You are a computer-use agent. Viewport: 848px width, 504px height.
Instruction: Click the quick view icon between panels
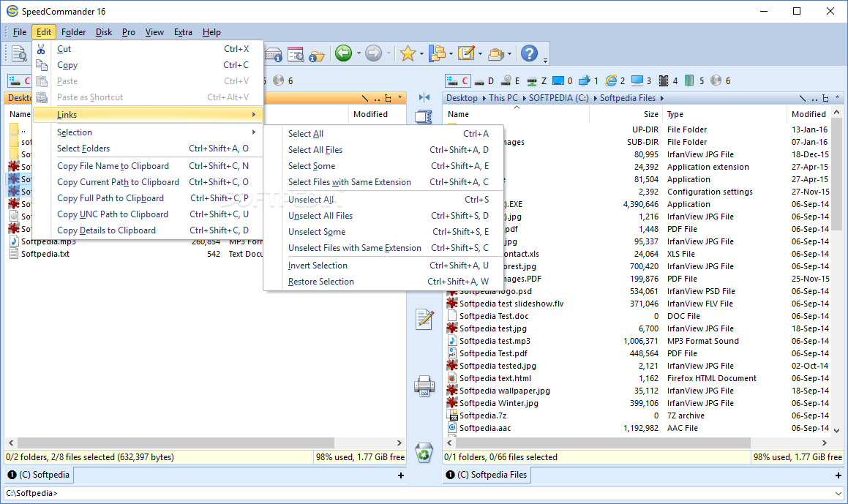pos(424,117)
